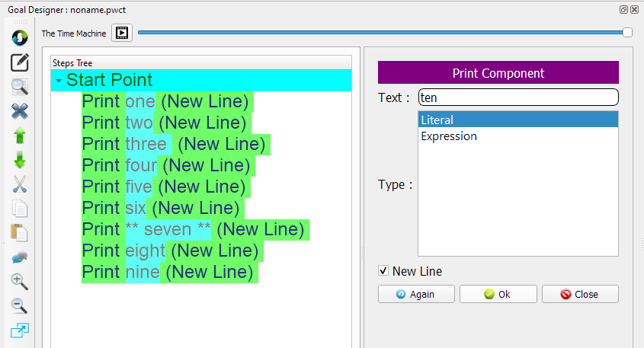Click the zoom out magnifier icon
The height and width of the screenshot is (348, 644).
click(20, 306)
